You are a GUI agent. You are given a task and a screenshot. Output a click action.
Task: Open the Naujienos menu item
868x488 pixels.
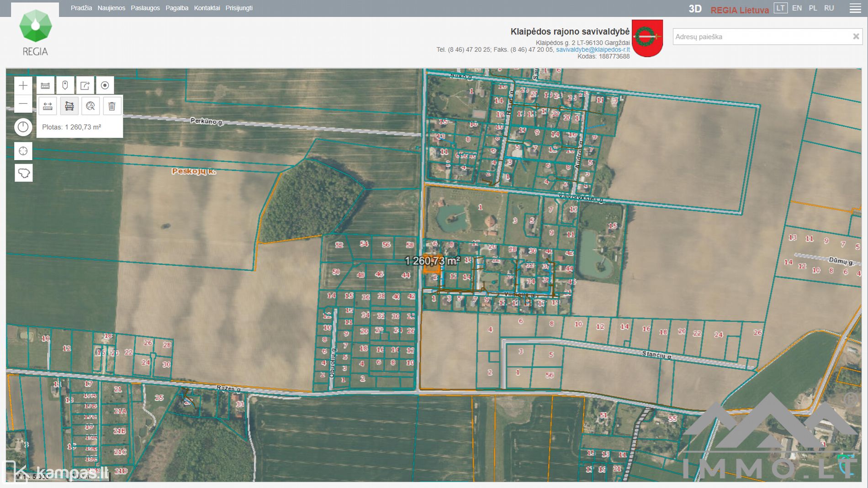pos(111,8)
